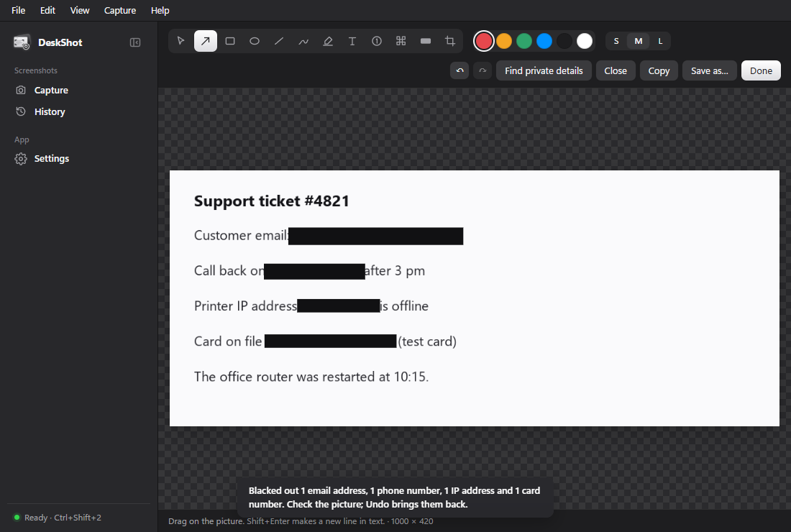Screen dimensions: 791x532
Task: Click the 'Customer email' label text
Action: coord(241,236)
